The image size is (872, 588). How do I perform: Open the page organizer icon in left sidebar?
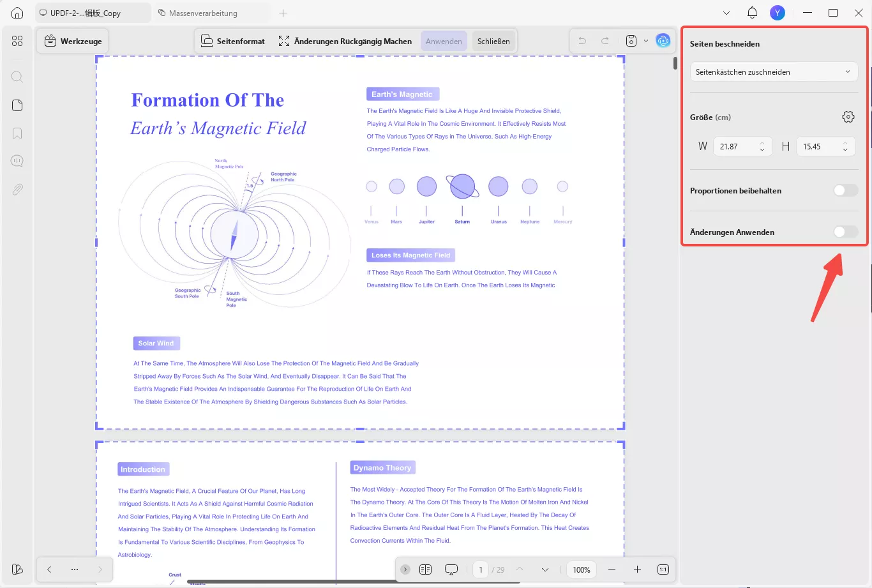(17, 105)
